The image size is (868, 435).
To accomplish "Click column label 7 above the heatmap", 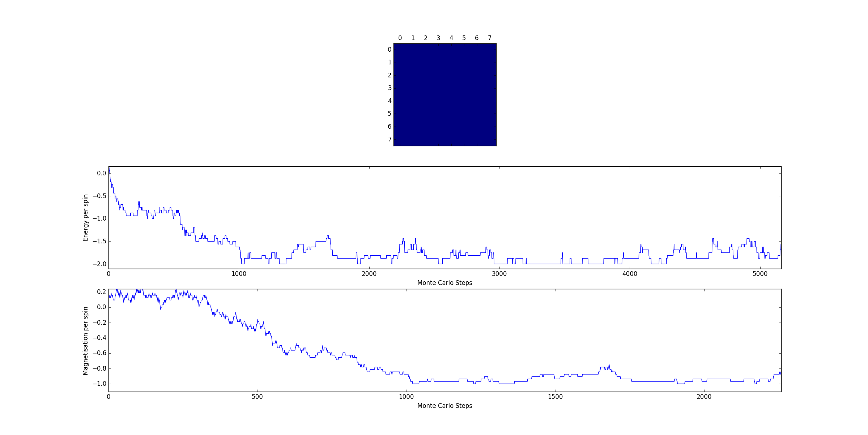I will click(x=490, y=38).
